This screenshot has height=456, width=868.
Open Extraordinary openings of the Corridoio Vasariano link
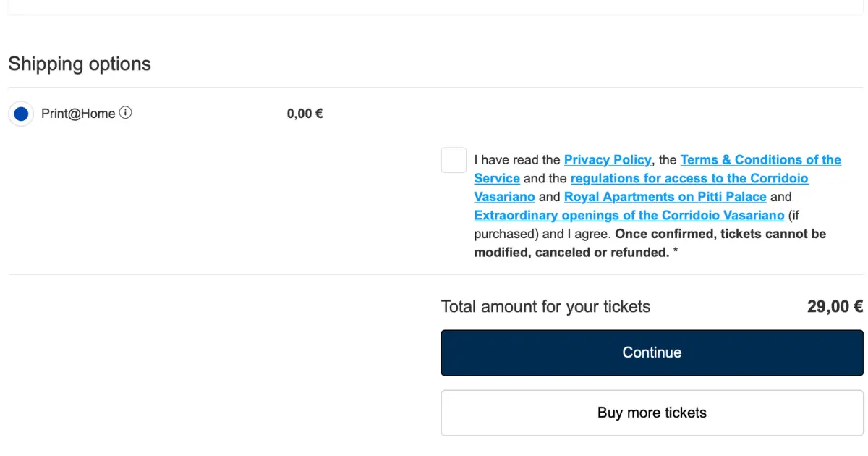(x=629, y=216)
